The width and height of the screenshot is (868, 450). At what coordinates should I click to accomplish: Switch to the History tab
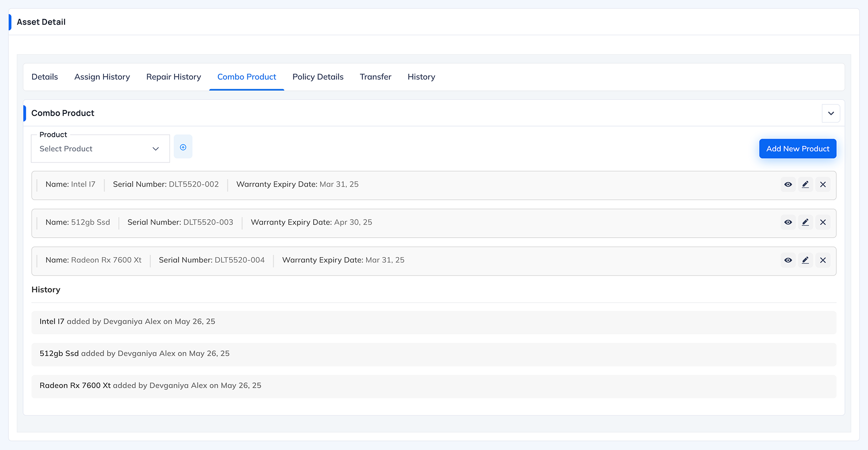tap(421, 77)
